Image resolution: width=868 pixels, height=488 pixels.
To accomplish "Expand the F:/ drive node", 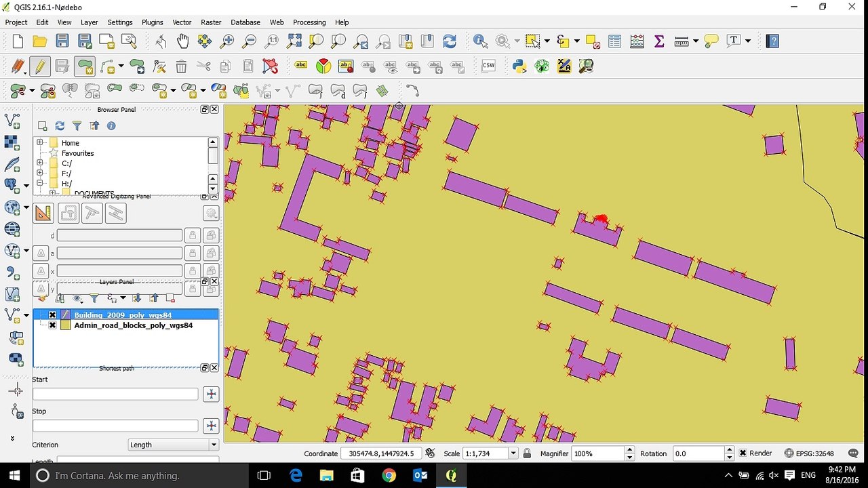I will (40, 174).
